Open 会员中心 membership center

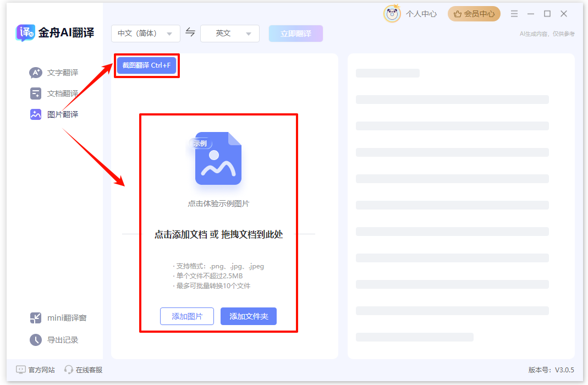[x=474, y=14]
